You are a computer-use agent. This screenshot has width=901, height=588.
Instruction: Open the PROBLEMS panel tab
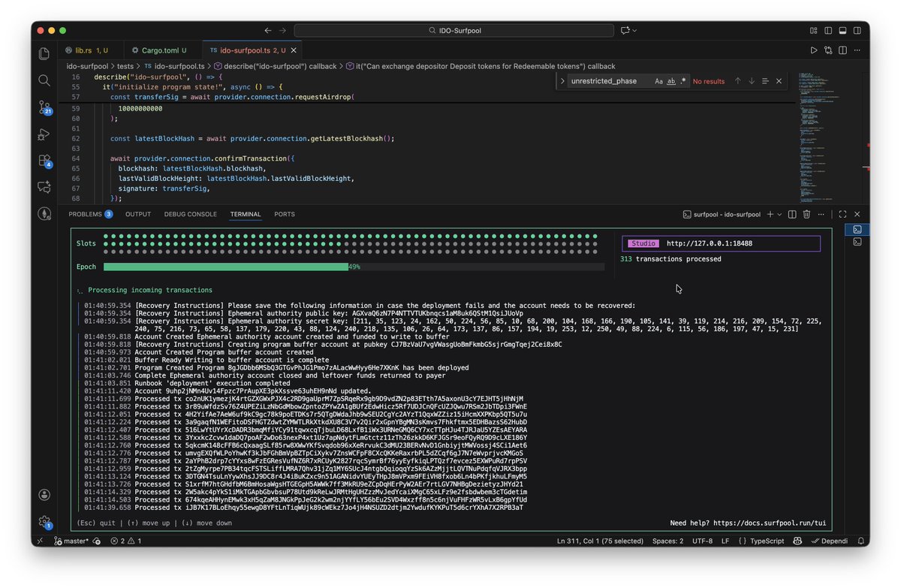(90, 214)
